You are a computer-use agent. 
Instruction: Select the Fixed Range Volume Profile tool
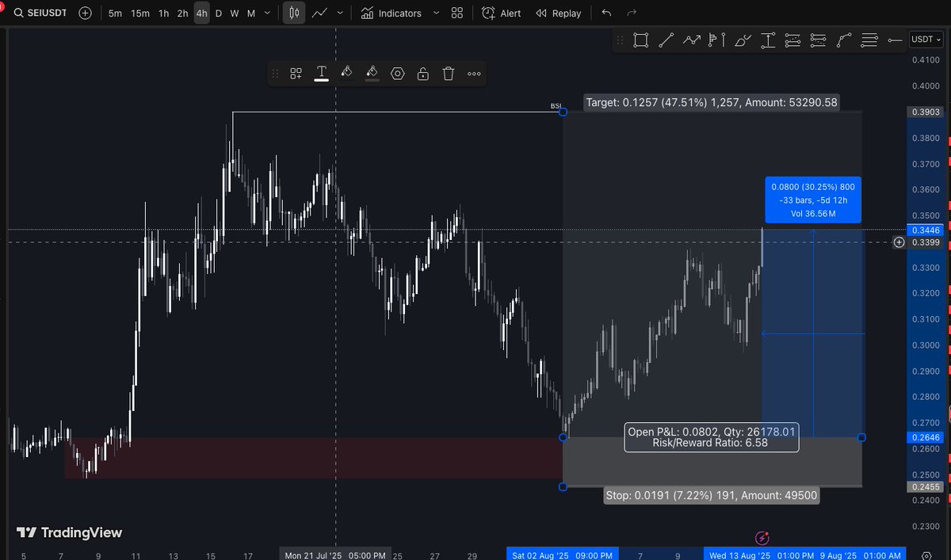(x=717, y=40)
